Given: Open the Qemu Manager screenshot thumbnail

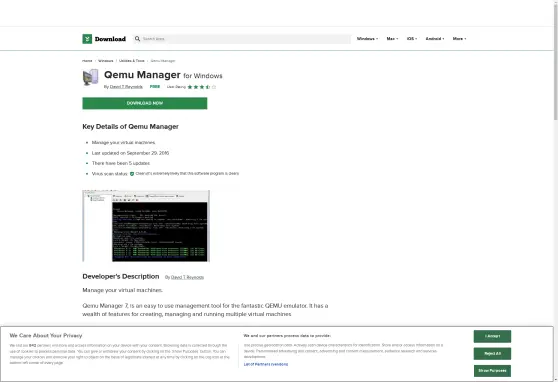Looking at the screenshot, I should (x=146, y=226).
